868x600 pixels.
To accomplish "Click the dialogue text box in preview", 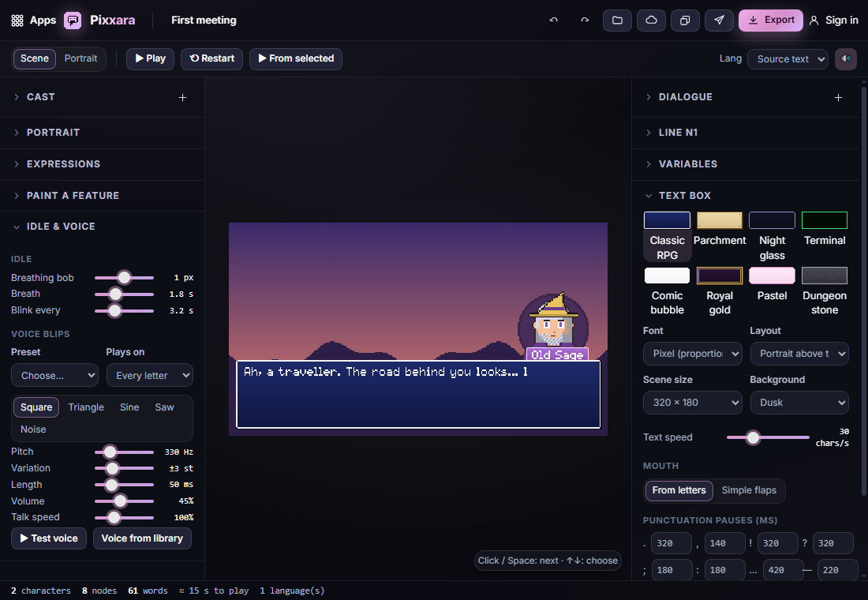I will [x=418, y=395].
